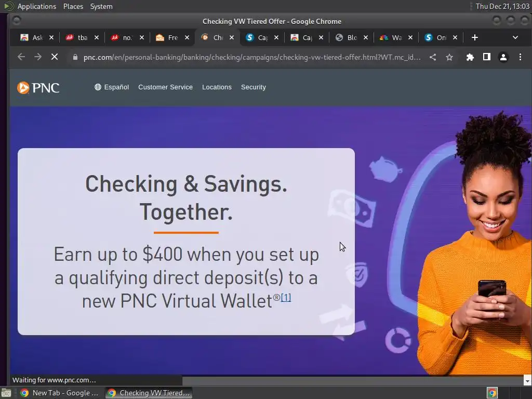This screenshot has height=399, width=532.
Task: Open Customer Service link
Action: pos(165,87)
